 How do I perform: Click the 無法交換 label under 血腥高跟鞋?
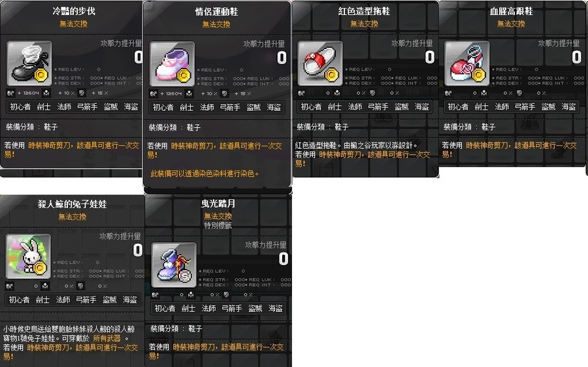(x=511, y=24)
